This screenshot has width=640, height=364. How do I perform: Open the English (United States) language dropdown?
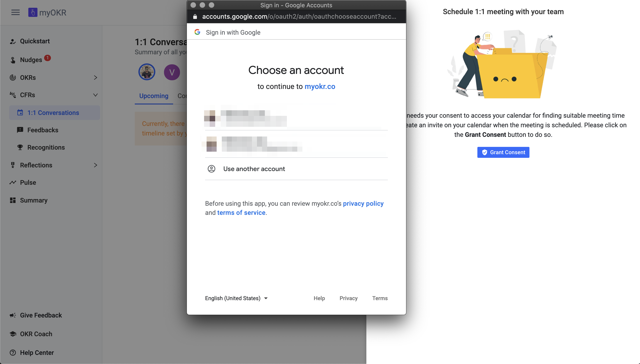pyautogui.click(x=236, y=298)
